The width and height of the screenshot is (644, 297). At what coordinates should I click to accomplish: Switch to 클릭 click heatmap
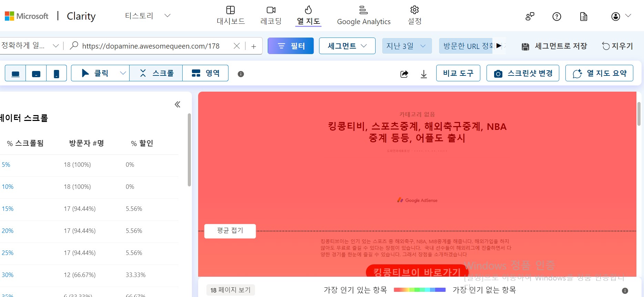(95, 73)
